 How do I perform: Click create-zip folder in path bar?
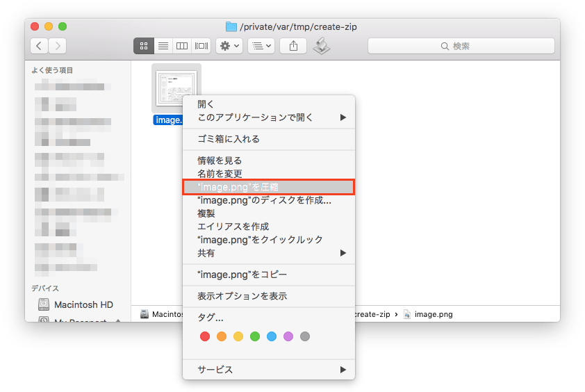pos(372,314)
